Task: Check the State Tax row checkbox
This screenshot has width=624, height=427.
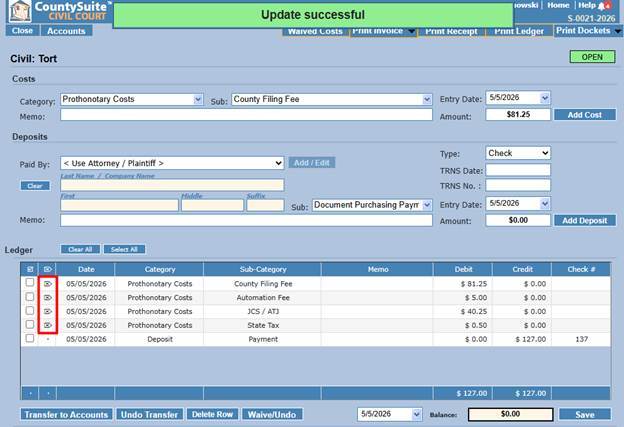Action: (30, 324)
